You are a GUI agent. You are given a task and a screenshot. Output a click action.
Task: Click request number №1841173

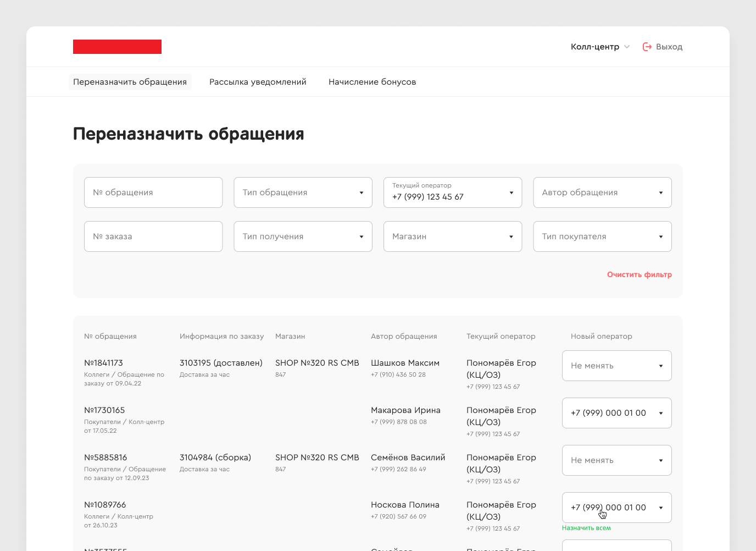click(x=103, y=363)
